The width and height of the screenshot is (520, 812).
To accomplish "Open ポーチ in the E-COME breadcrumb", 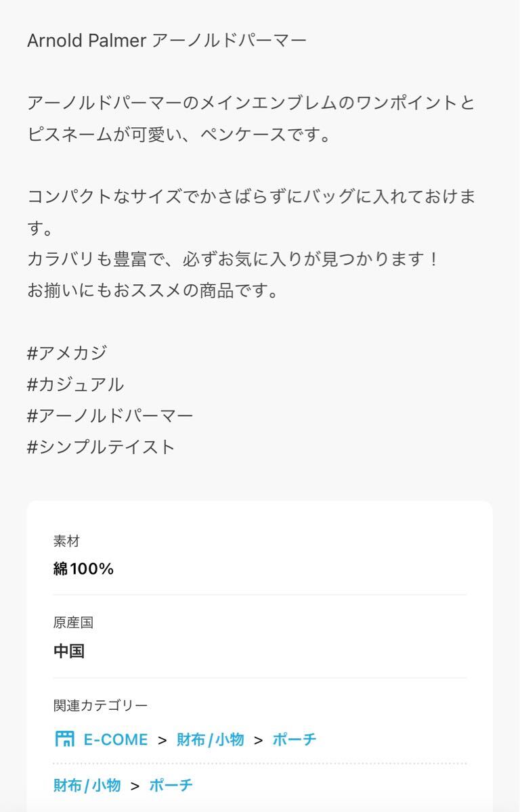I will tap(295, 740).
